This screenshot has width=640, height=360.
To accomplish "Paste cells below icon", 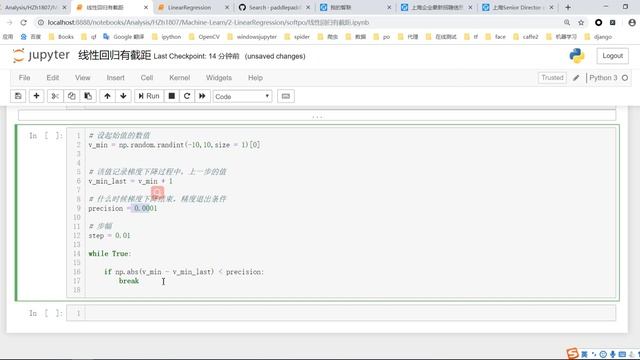I will pyautogui.click(x=88, y=96).
